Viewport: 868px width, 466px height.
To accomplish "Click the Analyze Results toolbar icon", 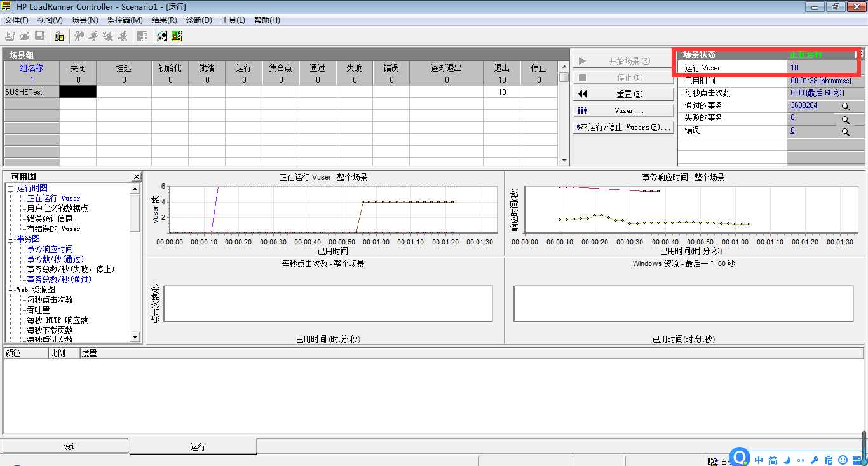I will (x=142, y=36).
